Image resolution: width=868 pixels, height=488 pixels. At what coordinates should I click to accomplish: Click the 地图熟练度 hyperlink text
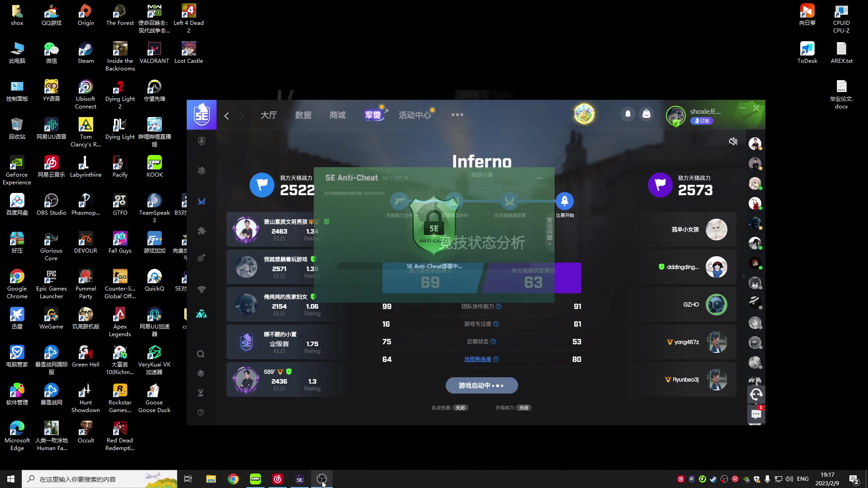coord(476,359)
